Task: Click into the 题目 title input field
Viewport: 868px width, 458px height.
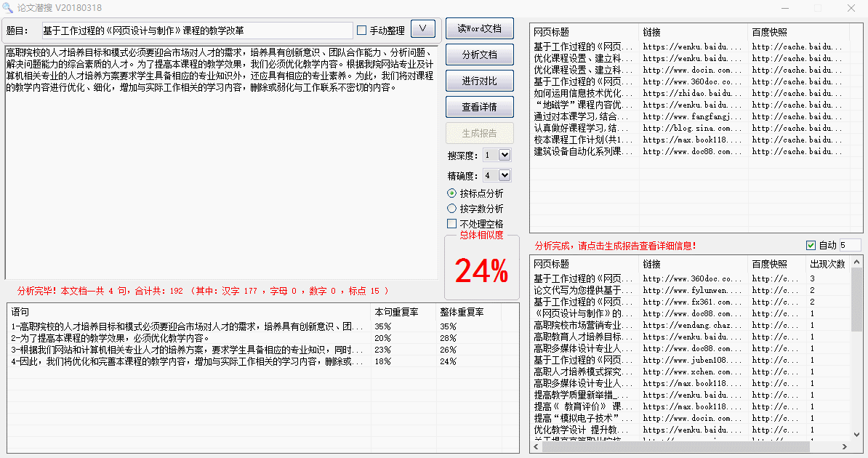Action: (x=197, y=31)
